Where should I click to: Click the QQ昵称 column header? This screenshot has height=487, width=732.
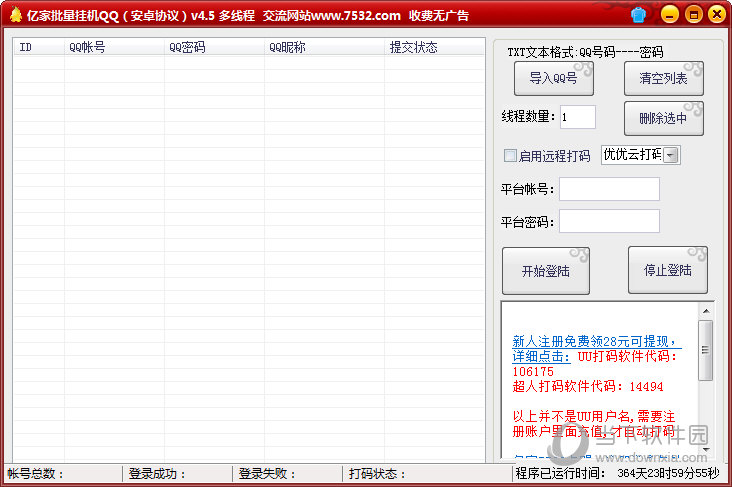pos(324,47)
